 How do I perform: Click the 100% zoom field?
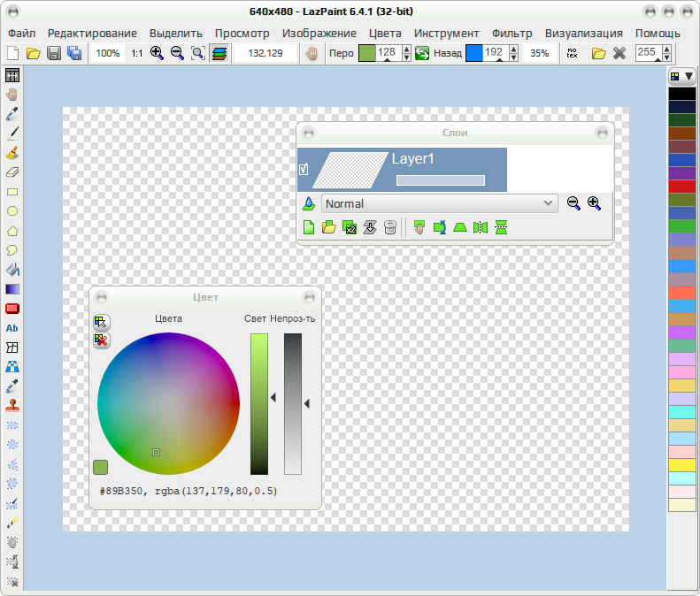[x=108, y=54]
